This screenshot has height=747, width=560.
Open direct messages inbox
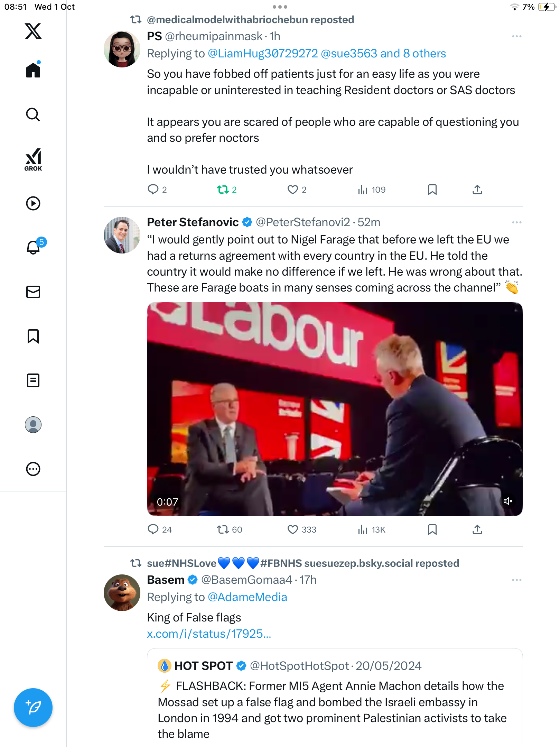point(33,292)
